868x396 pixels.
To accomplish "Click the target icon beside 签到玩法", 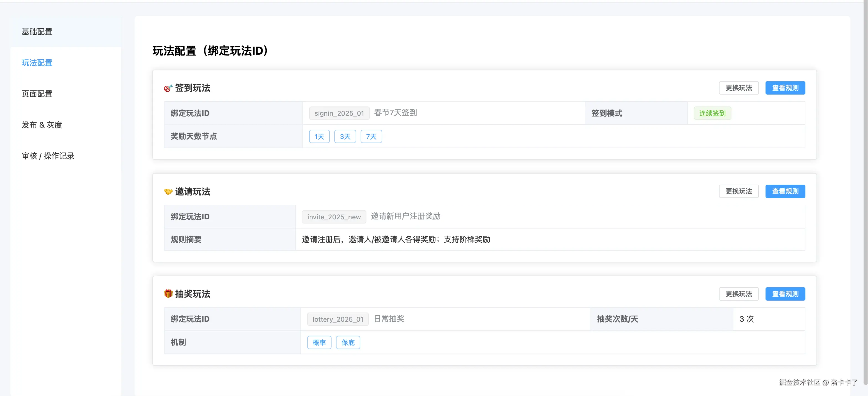I will pyautogui.click(x=168, y=88).
